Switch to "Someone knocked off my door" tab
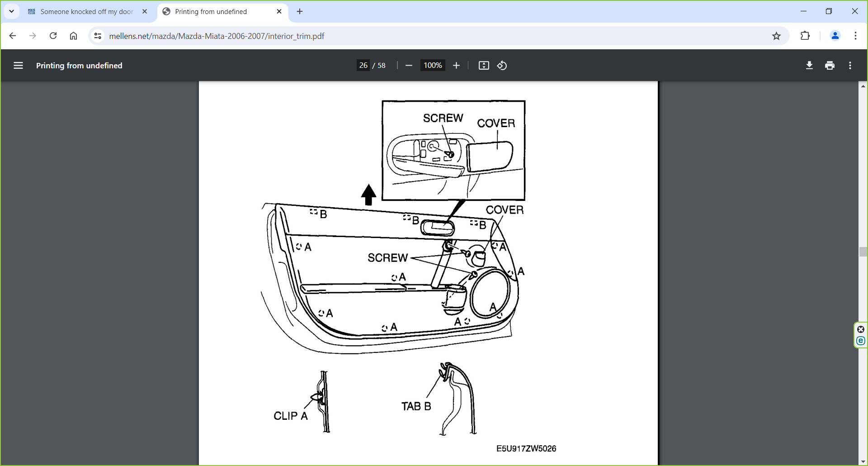The height and width of the screenshot is (466, 868). pyautogui.click(x=86, y=12)
